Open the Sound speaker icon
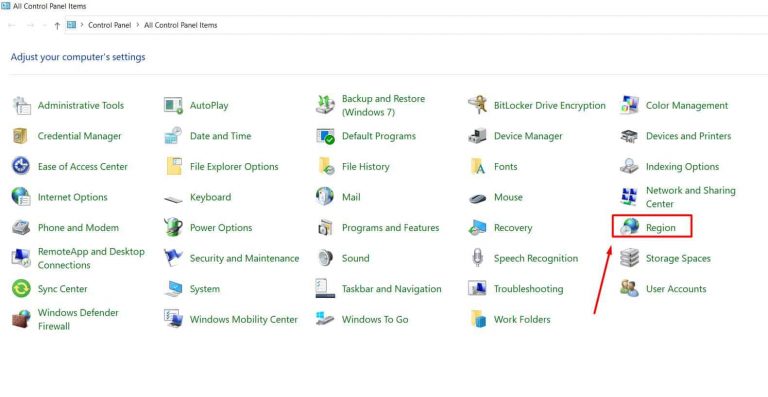The height and width of the screenshot is (397, 768). pos(325,258)
